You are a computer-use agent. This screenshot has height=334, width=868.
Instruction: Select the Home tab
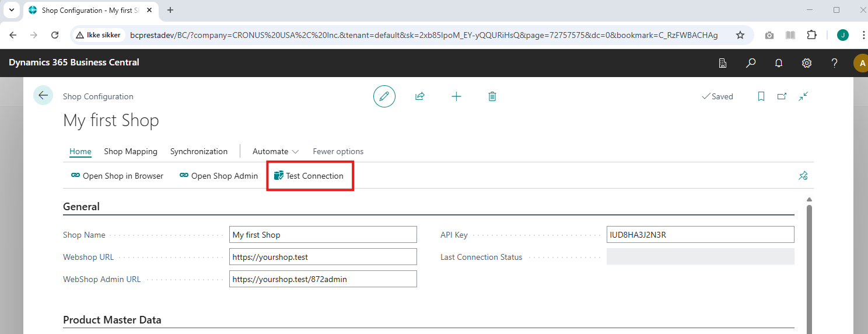(x=80, y=151)
